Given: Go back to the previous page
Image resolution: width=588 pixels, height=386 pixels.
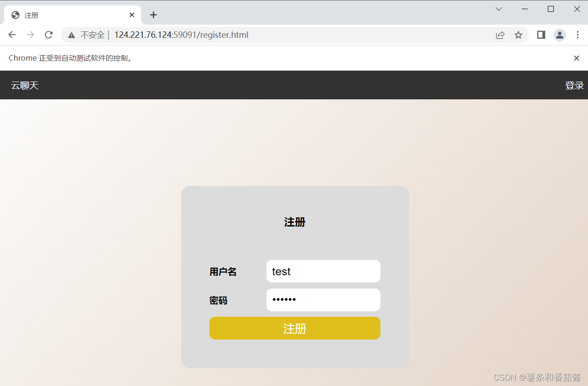Looking at the screenshot, I should pyautogui.click(x=12, y=35).
